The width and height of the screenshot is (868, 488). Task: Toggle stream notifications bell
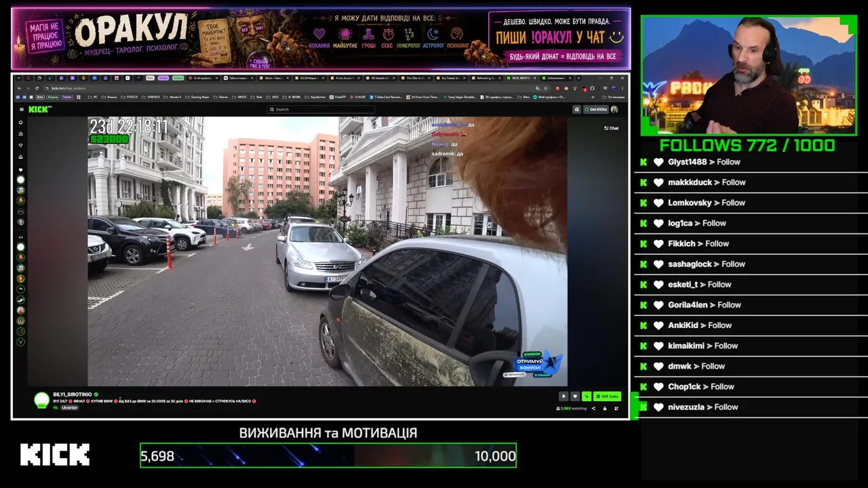[563, 396]
